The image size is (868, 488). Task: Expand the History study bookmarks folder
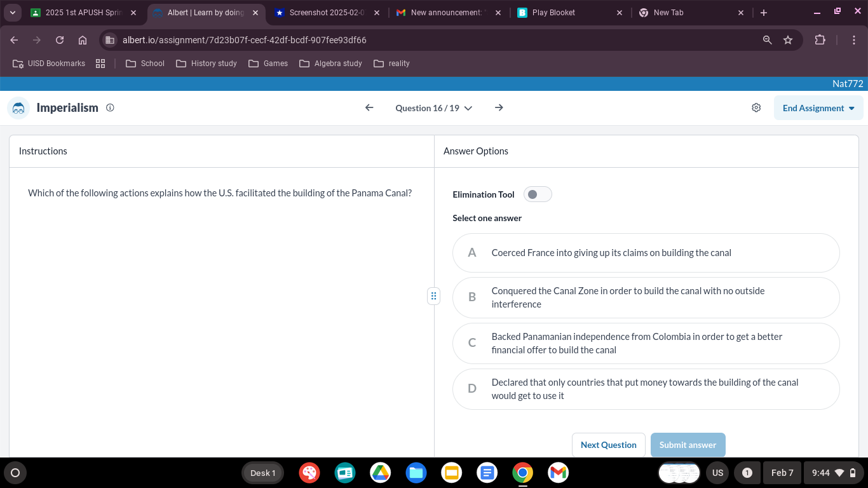[x=207, y=64]
